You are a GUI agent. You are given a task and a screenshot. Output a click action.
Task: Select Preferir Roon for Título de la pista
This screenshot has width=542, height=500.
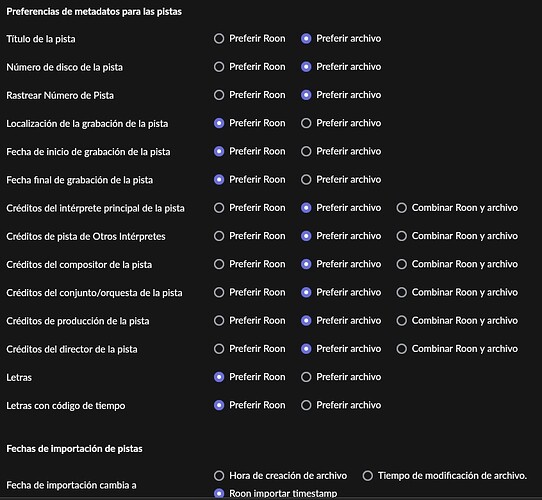tap(219, 38)
